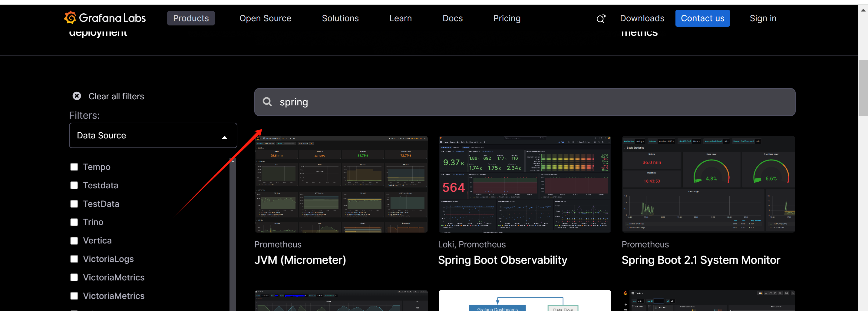The width and height of the screenshot is (868, 311).
Task: Open Spring Boot Observability title link
Action: tap(502, 260)
